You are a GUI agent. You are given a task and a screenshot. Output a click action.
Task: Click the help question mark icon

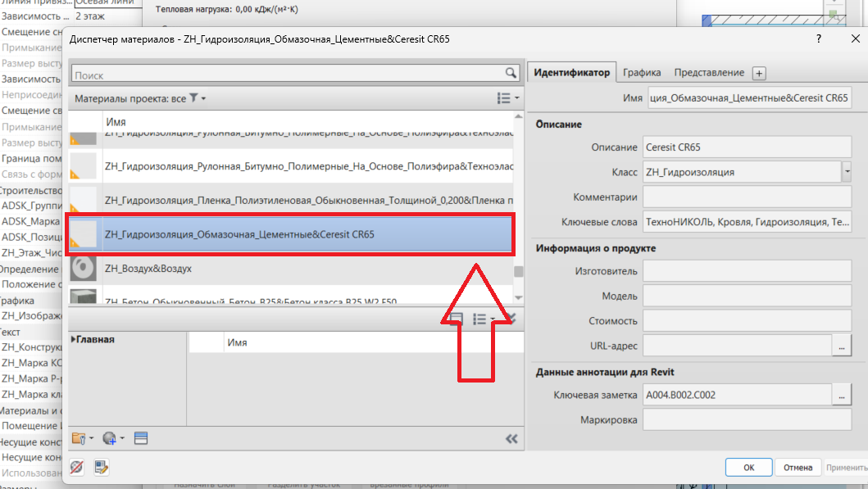click(818, 38)
